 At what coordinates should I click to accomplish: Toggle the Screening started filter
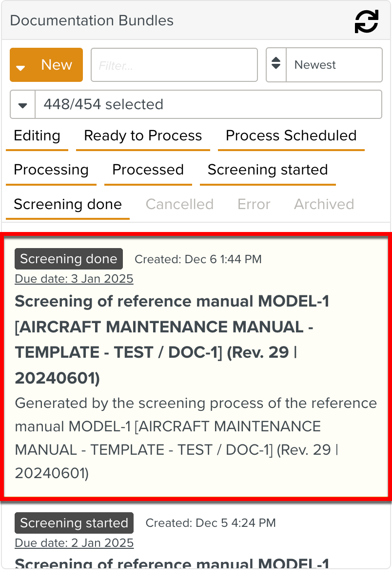point(268,170)
